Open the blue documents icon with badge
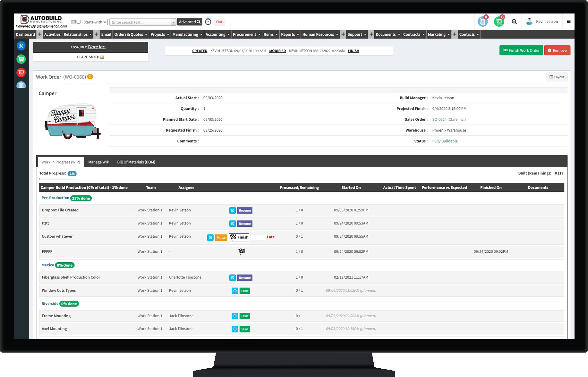This screenshot has width=588, height=377. point(483,21)
